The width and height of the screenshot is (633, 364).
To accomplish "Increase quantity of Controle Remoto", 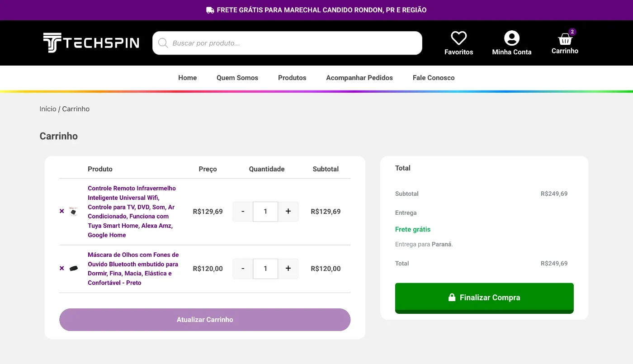I will point(288,212).
